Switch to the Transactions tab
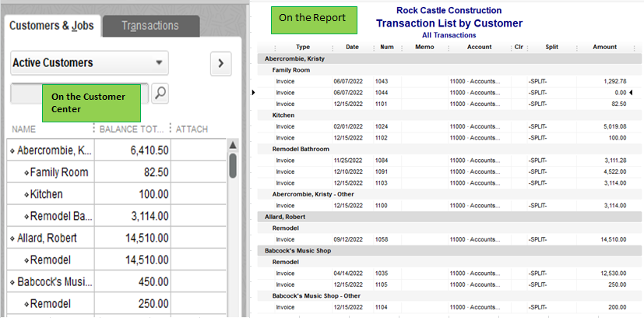Viewport: 644px width, 318px height. (x=151, y=26)
